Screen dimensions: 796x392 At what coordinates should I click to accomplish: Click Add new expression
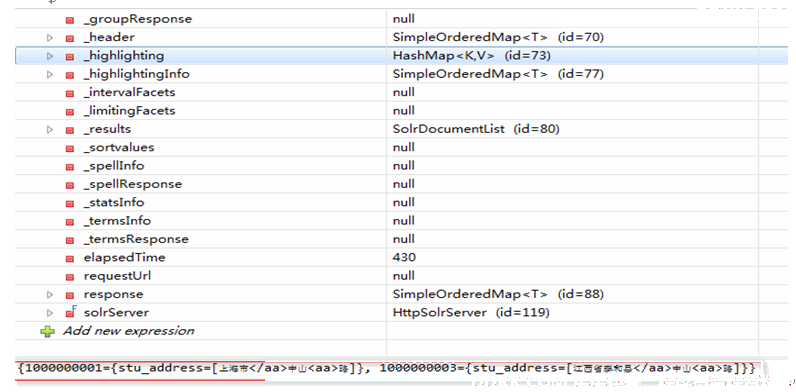(128, 331)
